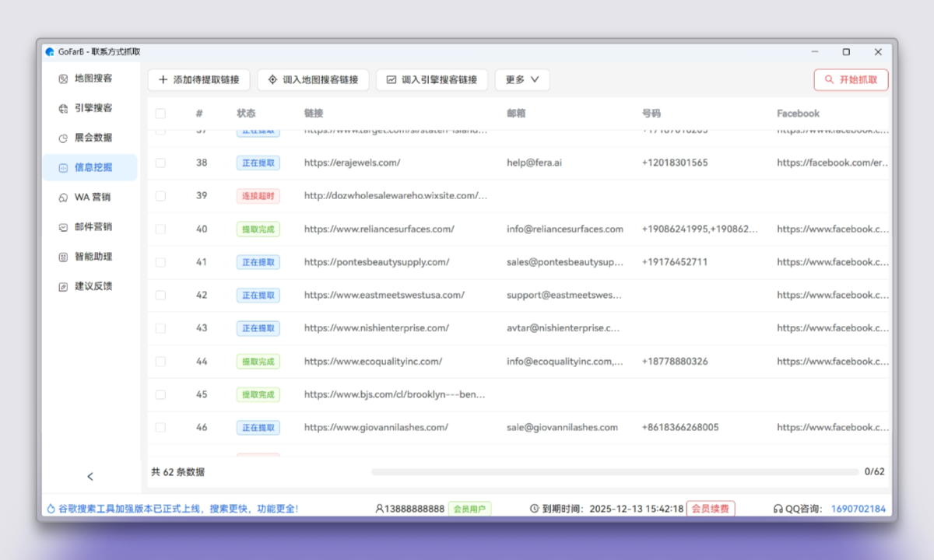Check the checkbox for row 43
Image resolution: width=934 pixels, height=560 pixels.
(x=160, y=328)
